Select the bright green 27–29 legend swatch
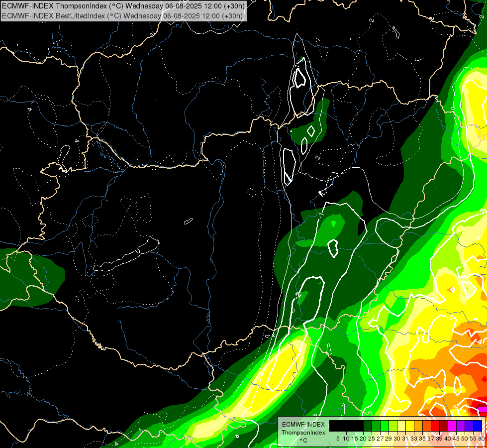The width and height of the screenshot is (487, 448). [x=385, y=426]
